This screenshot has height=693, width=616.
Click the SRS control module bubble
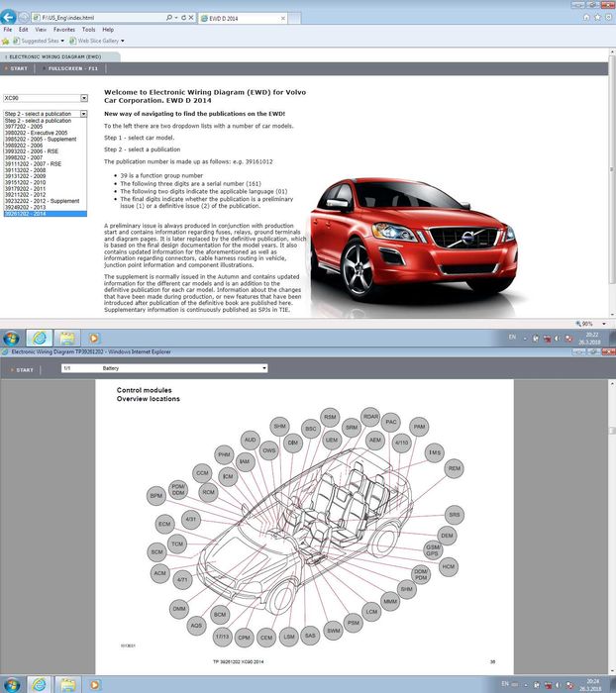pyautogui.click(x=454, y=515)
